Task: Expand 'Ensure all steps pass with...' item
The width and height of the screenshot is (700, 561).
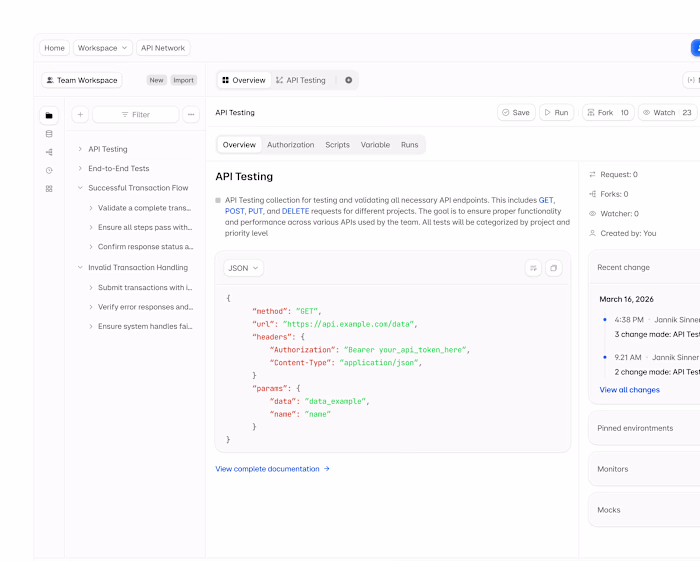Action: point(91,227)
